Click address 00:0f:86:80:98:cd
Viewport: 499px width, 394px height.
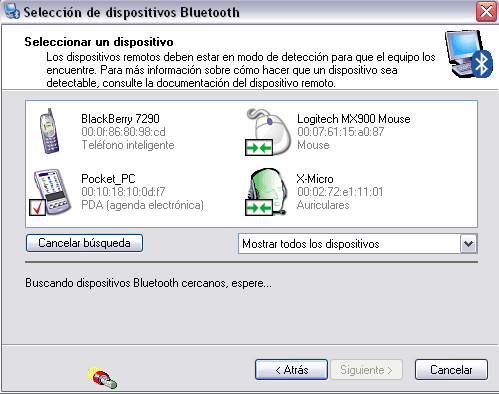(x=123, y=132)
